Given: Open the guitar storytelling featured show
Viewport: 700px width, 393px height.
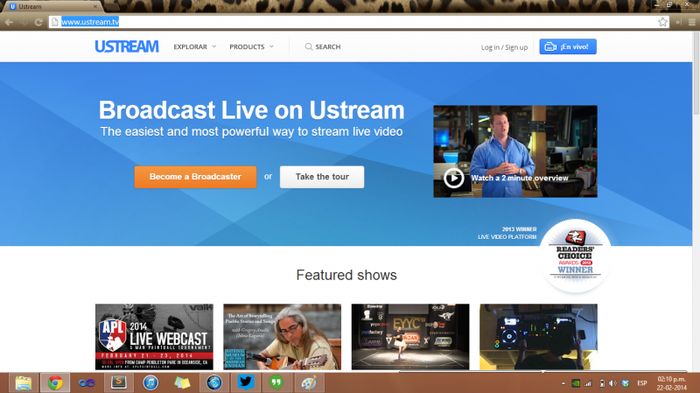Looking at the screenshot, I should click(282, 337).
